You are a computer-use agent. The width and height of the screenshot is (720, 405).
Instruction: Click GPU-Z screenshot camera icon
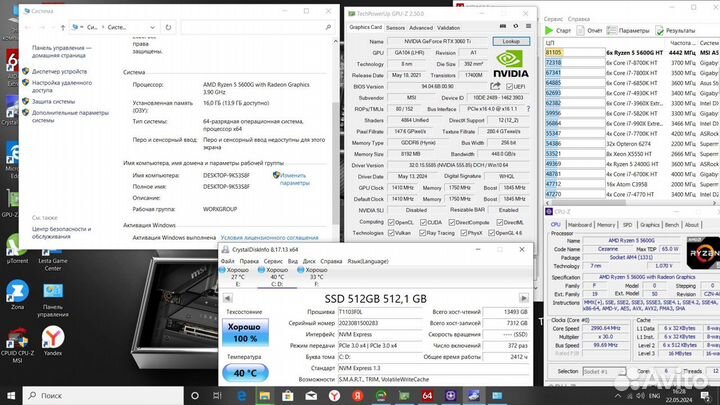tap(503, 27)
